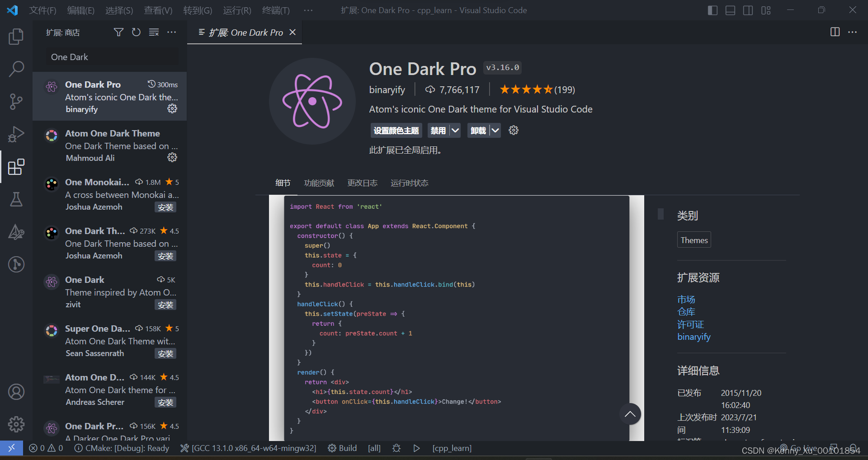Select the Extensions view icon
868x460 pixels.
(16, 167)
